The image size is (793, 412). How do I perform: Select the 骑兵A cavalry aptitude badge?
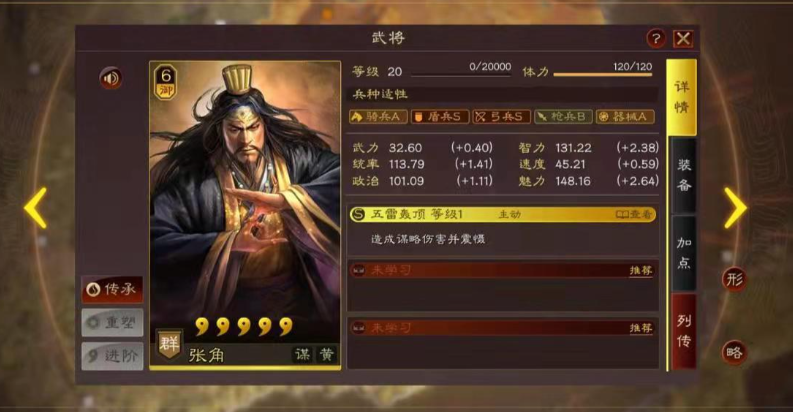(x=378, y=117)
